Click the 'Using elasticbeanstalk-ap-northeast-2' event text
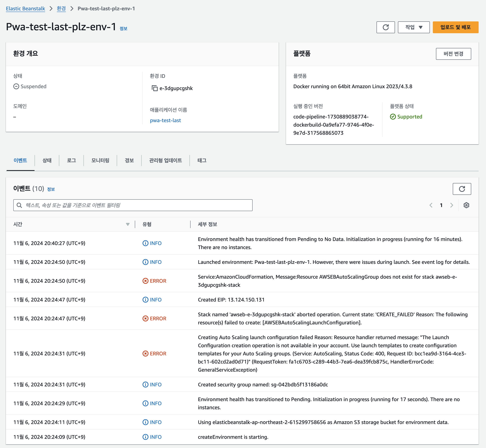 (x=323, y=422)
